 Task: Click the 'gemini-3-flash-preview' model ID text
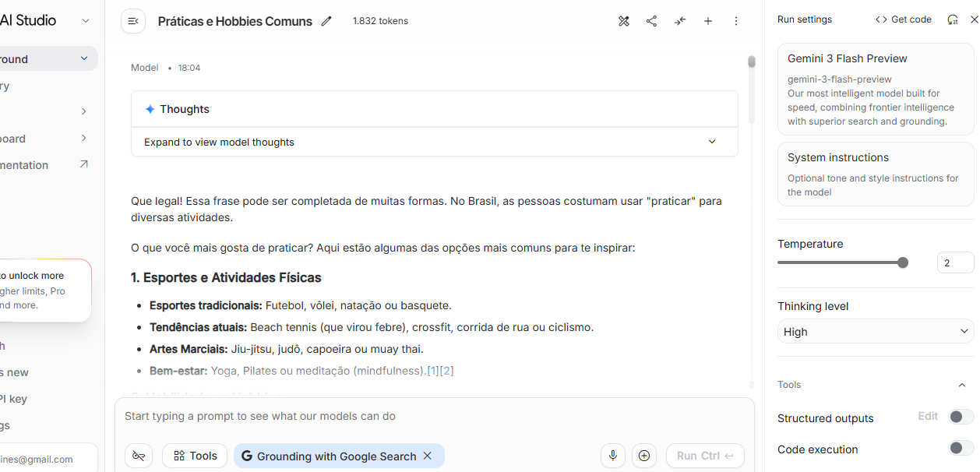point(840,79)
